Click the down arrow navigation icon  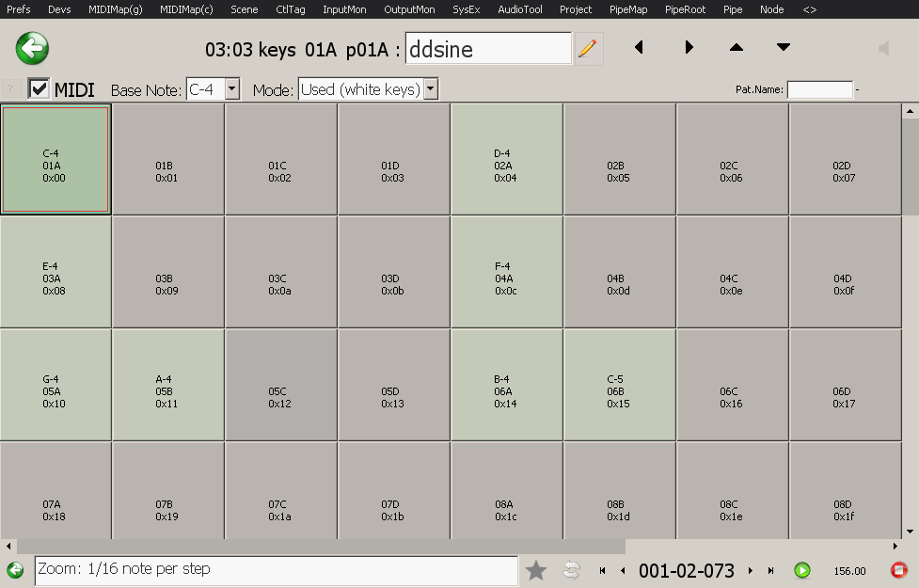(784, 48)
